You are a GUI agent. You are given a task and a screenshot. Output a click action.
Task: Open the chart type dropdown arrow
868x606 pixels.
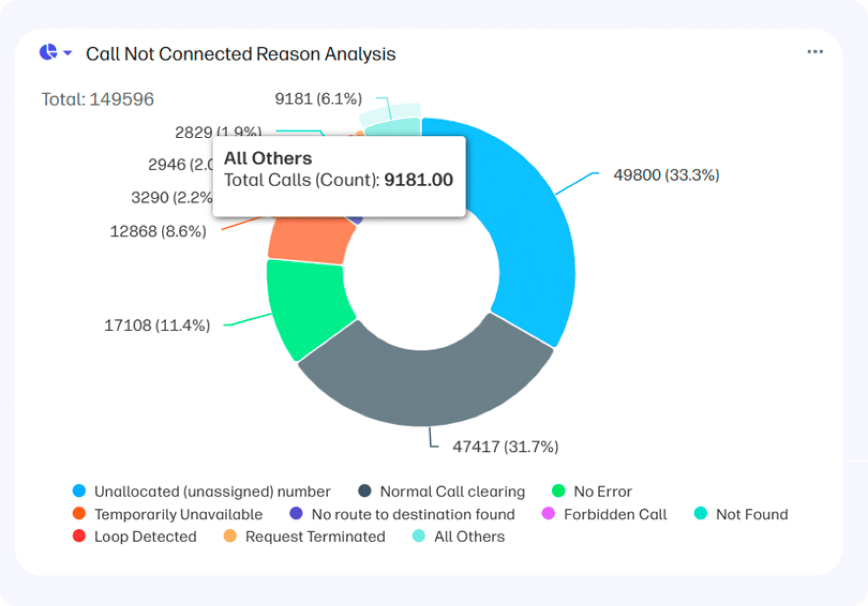(x=67, y=53)
